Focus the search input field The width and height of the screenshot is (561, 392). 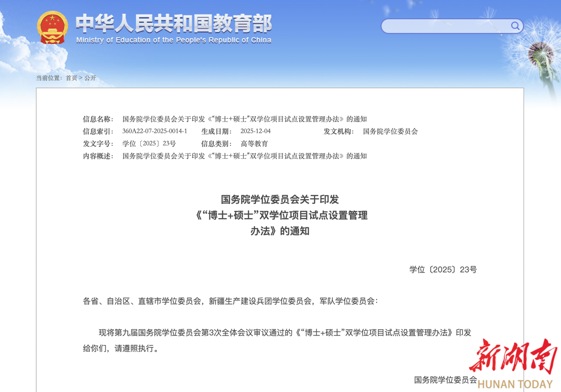(x=446, y=26)
